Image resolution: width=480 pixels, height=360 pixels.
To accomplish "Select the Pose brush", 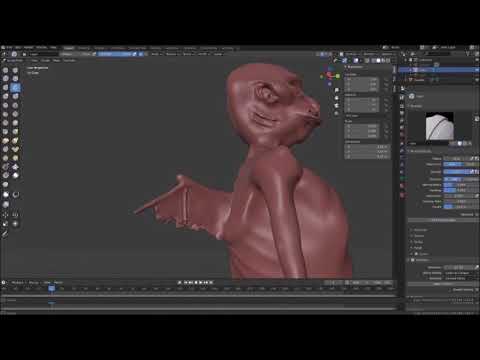I will [15, 149].
